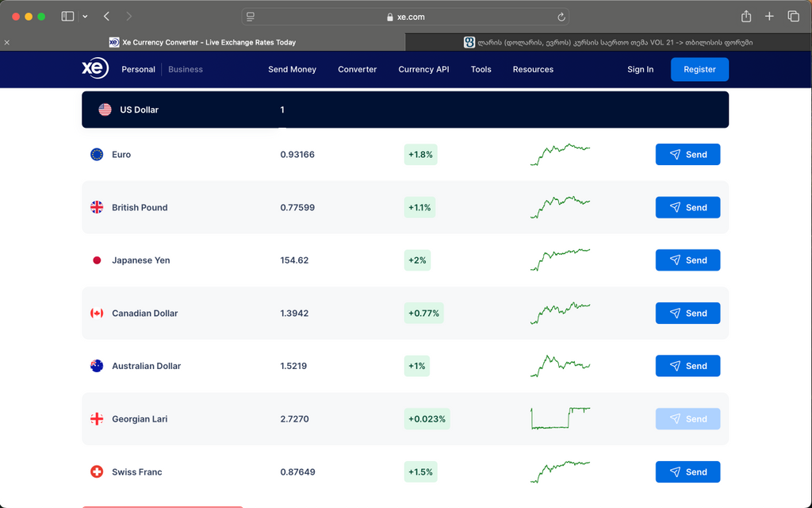812x508 pixels.
Task: Click the Canadian Dollar trend chart
Action: click(560, 313)
